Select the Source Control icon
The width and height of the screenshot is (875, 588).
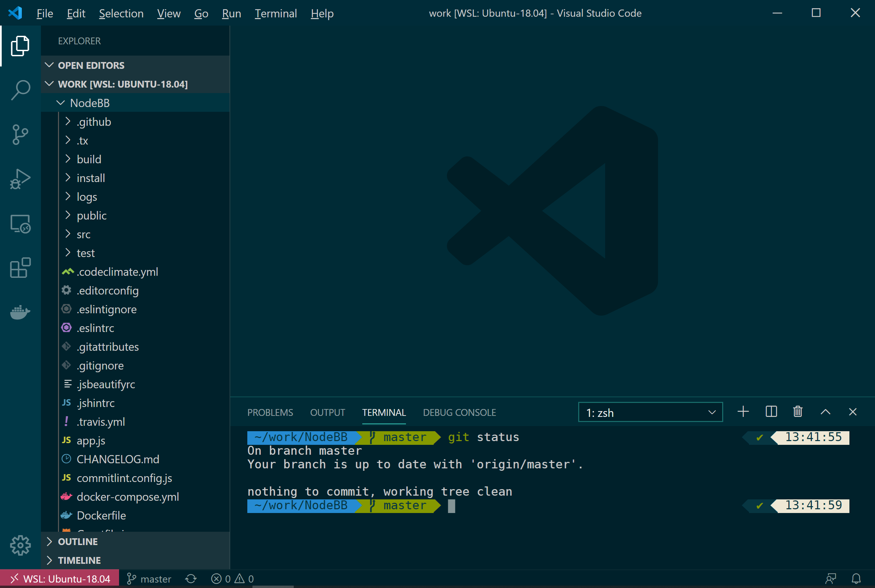(20, 134)
